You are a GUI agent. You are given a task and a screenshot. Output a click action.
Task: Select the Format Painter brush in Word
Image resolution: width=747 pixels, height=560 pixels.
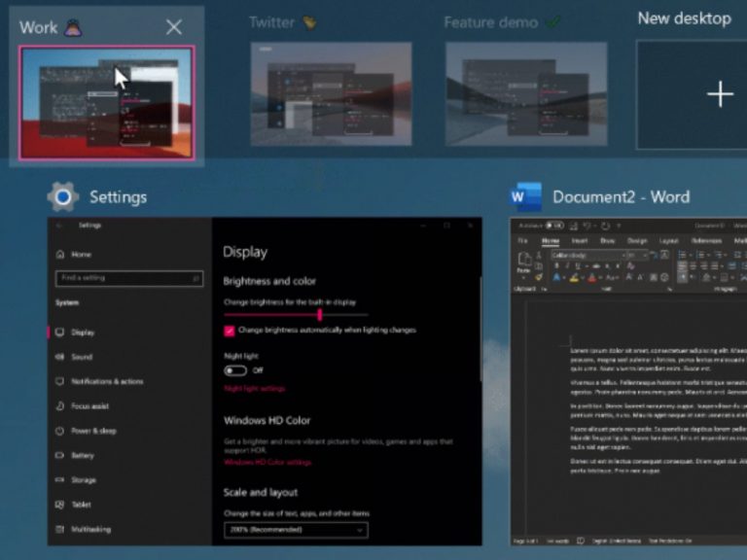538,277
